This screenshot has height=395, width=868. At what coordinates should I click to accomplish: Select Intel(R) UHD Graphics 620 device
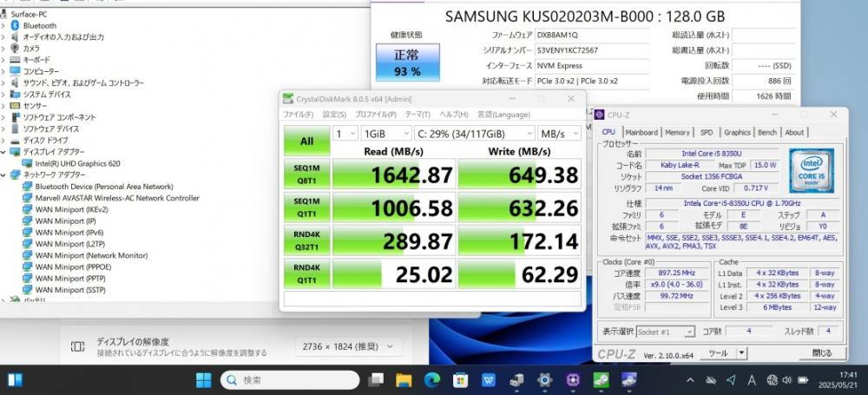pyautogui.click(x=77, y=163)
